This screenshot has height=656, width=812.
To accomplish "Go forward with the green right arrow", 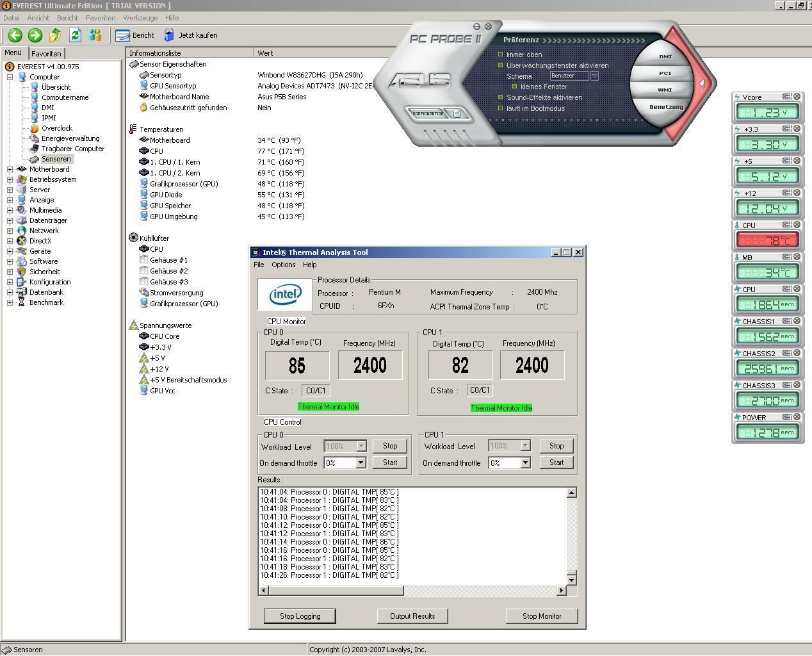I will point(35,35).
